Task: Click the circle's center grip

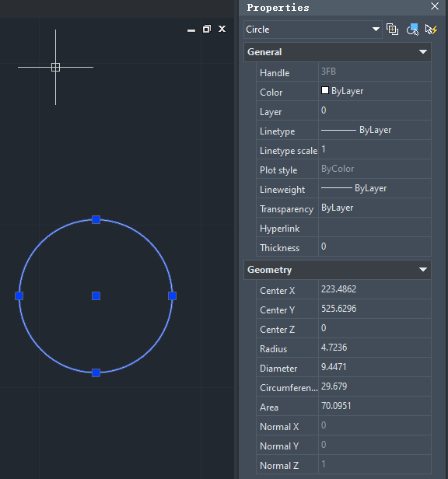Action: point(96,295)
